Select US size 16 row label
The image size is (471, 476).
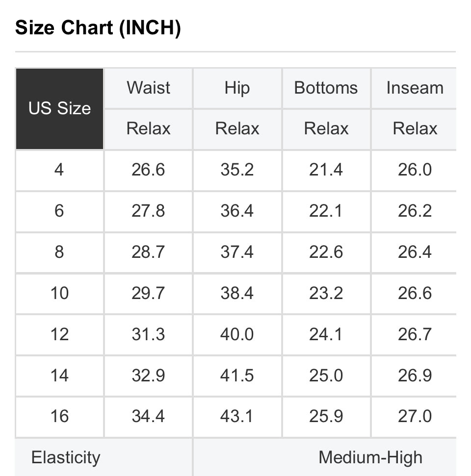coord(59,417)
